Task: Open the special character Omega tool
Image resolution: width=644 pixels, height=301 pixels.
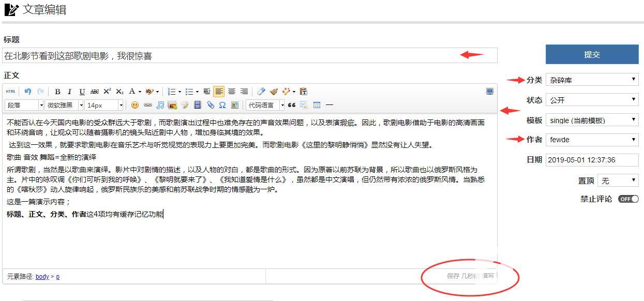Action: [222, 105]
